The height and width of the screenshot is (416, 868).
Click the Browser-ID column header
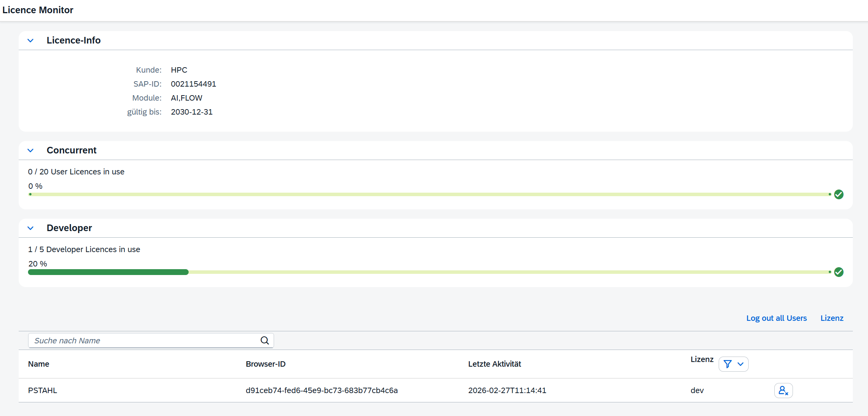(x=266, y=364)
